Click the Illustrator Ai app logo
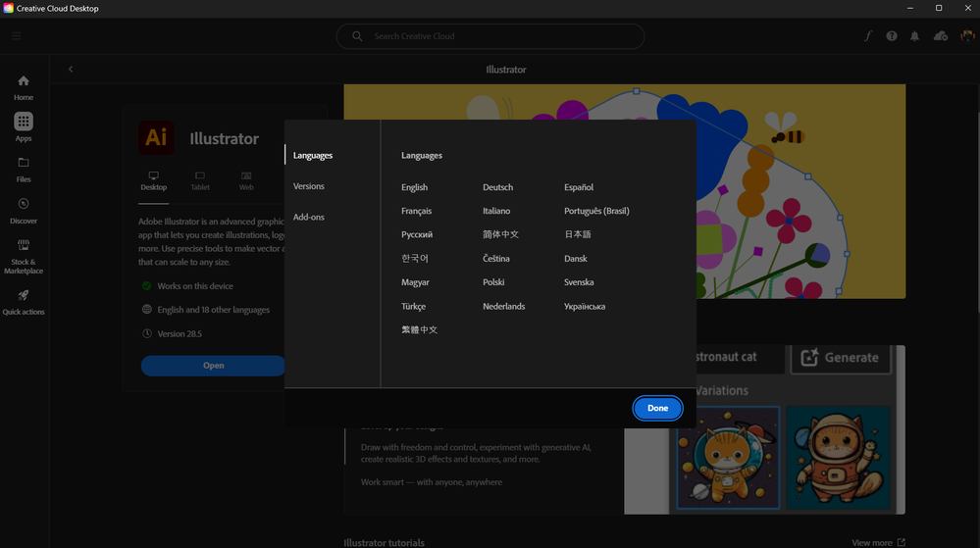 coord(156,137)
